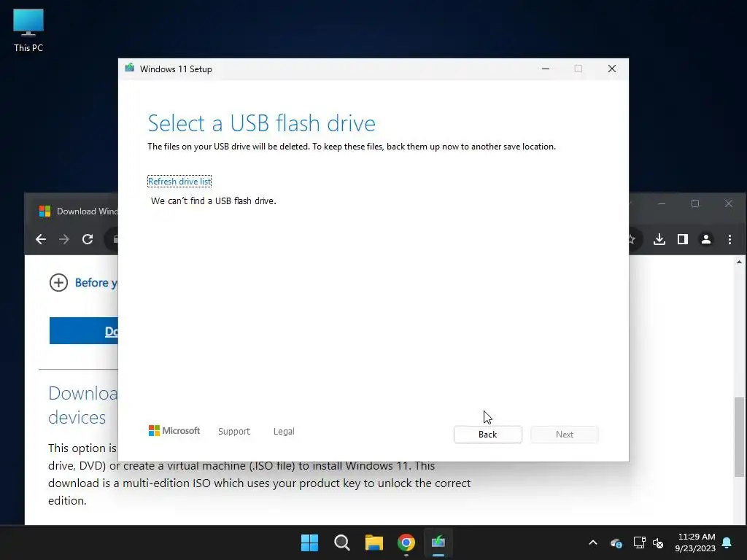Viewport: 747px width, 560px height.
Task: Minimize the Windows 11 Setup window
Action: [x=546, y=69]
